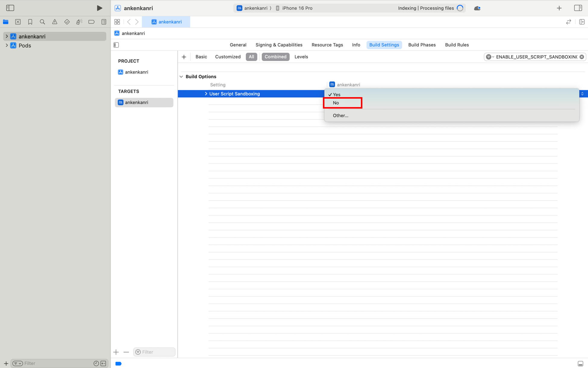Choose iPhone 16 Pro run destination
The image size is (588, 368).
pos(294,8)
